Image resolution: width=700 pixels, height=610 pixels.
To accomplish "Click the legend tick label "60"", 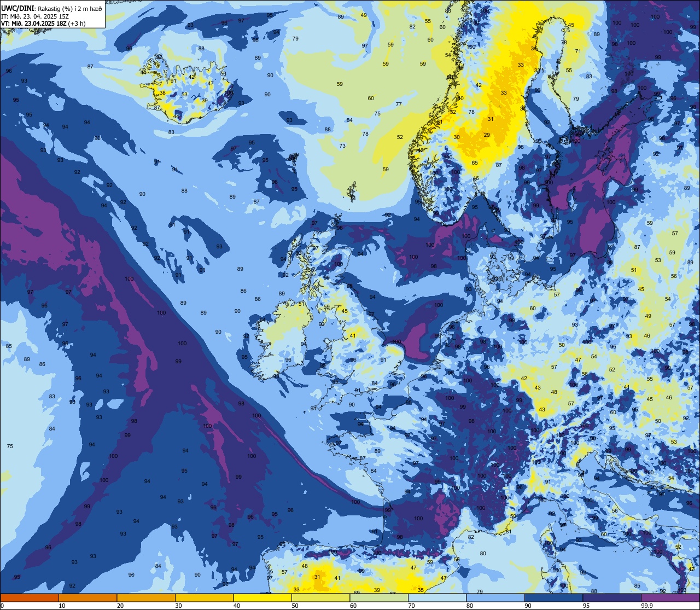I will (353, 606).
